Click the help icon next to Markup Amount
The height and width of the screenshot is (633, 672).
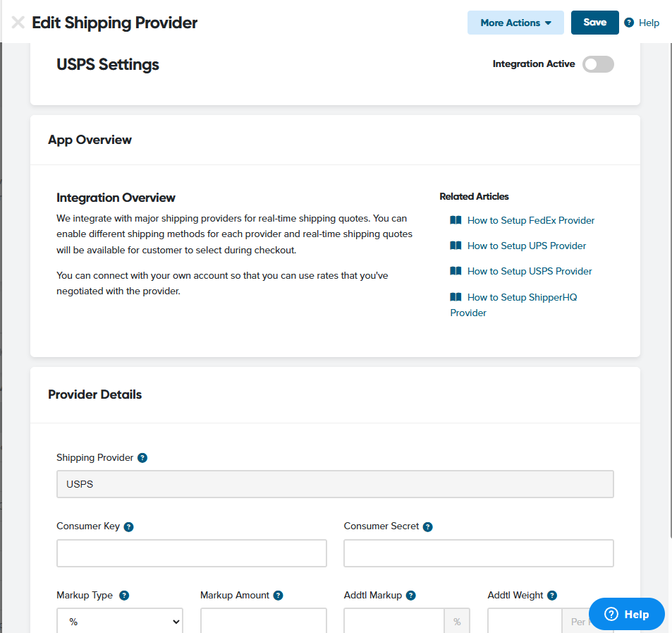tap(279, 596)
